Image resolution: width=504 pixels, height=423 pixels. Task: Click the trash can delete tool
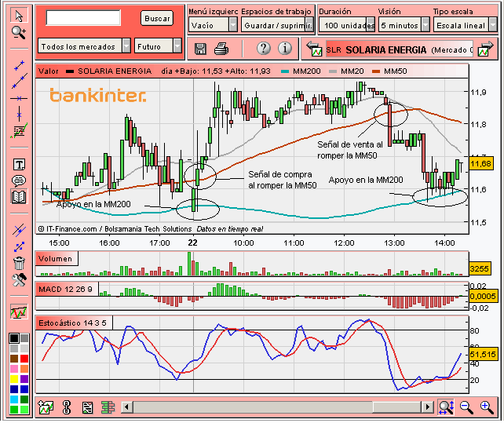pos(19,263)
